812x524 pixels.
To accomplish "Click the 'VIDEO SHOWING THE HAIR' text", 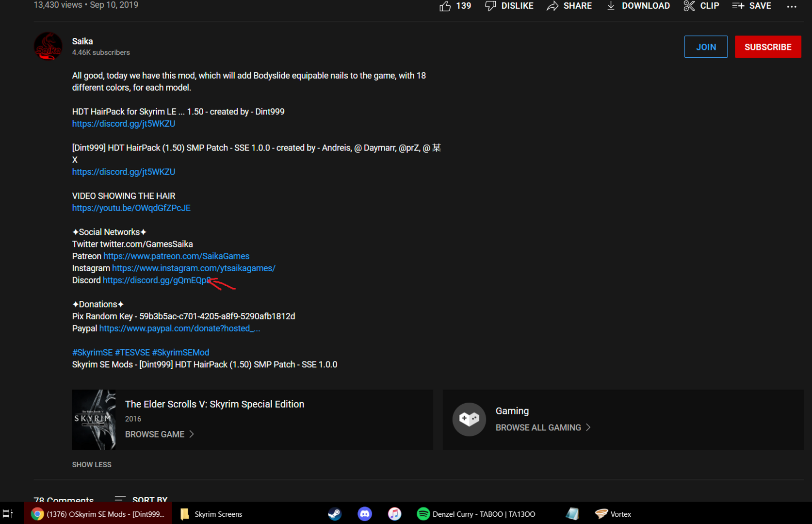I will pyautogui.click(x=124, y=196).
